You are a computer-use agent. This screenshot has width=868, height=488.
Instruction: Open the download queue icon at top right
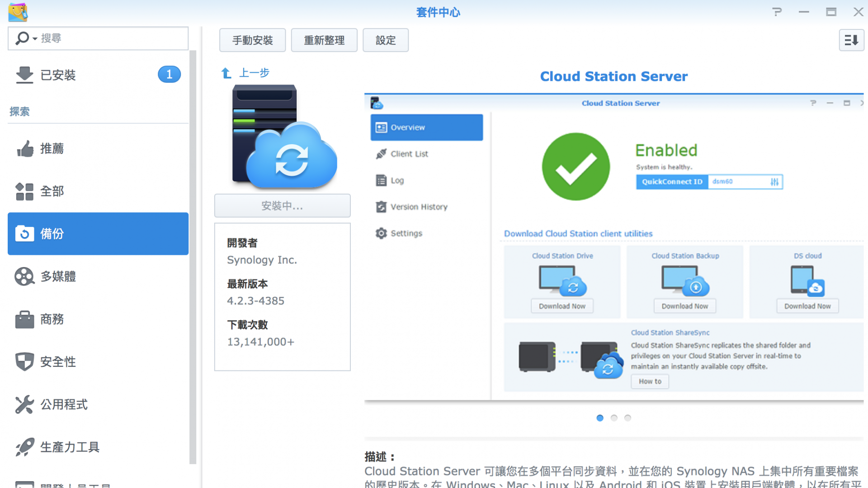[x=851, y=40]
